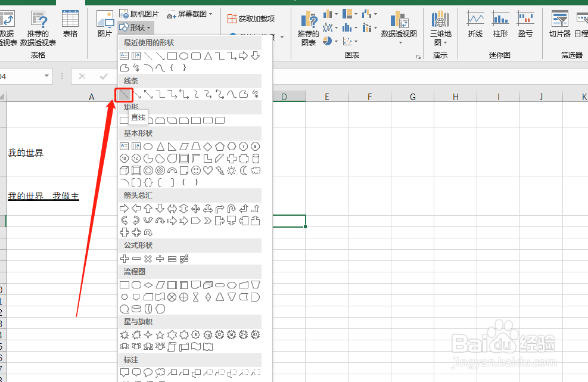Select the 5-Point Star shape
The width and height of the screenshot is (588, 382).
click(160, 334)
